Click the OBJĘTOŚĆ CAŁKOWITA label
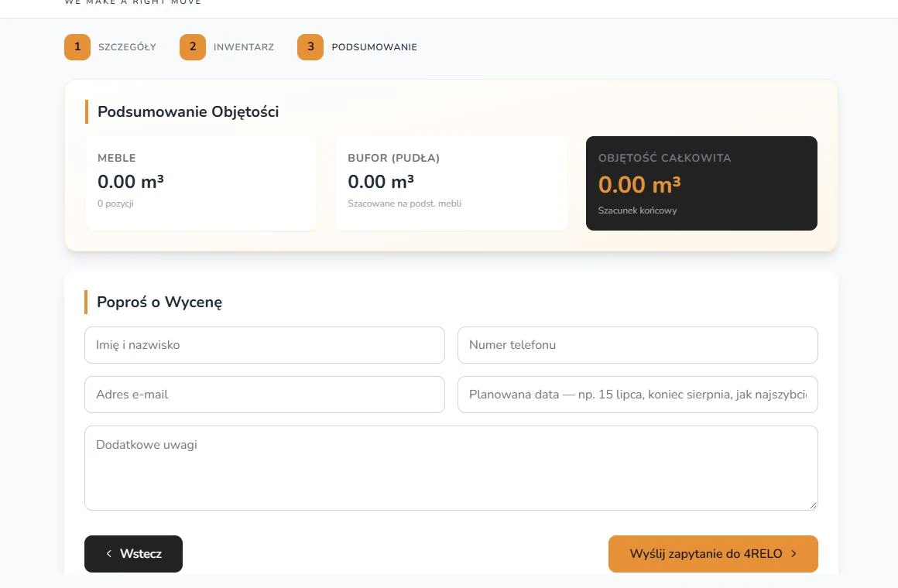 [x=664, y=158]
